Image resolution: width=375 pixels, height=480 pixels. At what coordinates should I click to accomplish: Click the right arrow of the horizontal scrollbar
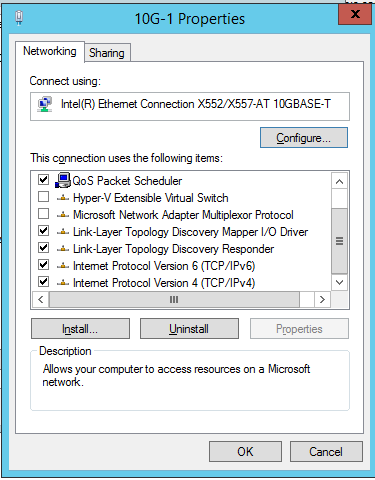(x=322, y=299)
